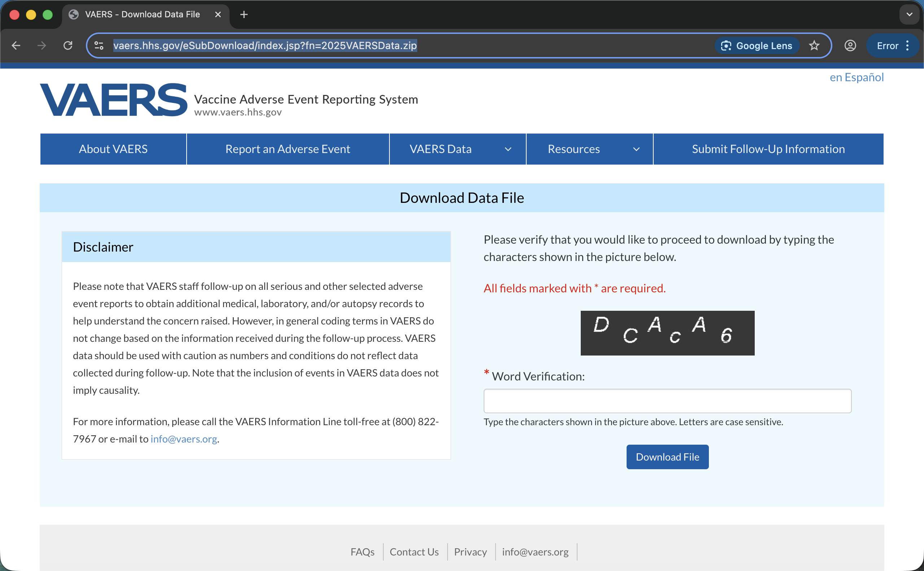Click the browser back arrow
This screenshot has width=924, height=571.
pyautogui.click(x=16, y=46)
